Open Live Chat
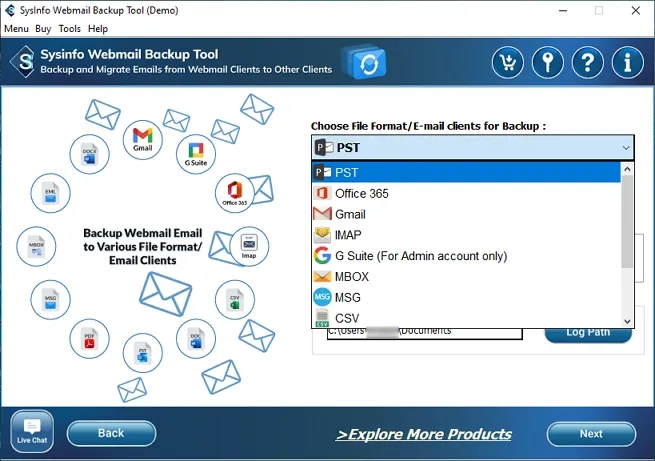This screenshot has width=655, height=461. pyautogui.click(x=32, y=431)
